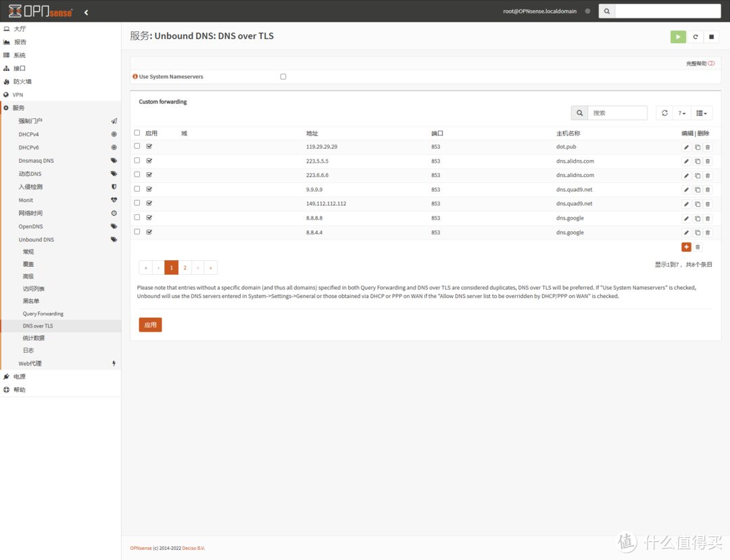This screenshot has width=730, height=560.
Task: Open the rows-per-page dropdown showing 7
Action: (681, 113)
